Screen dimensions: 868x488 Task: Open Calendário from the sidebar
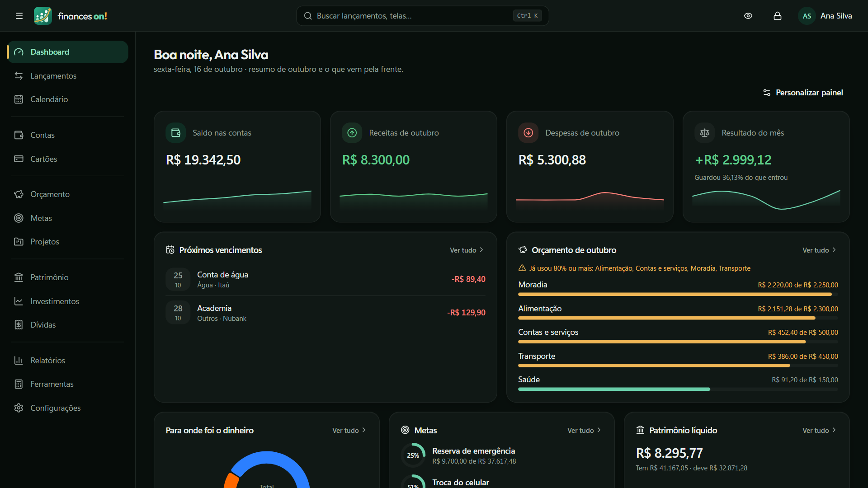[x=67, y=99]
